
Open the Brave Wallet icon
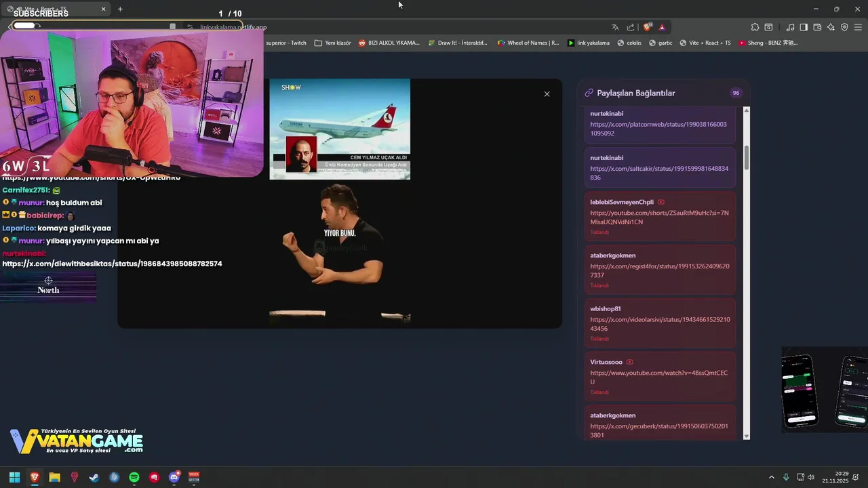(817, 27)
